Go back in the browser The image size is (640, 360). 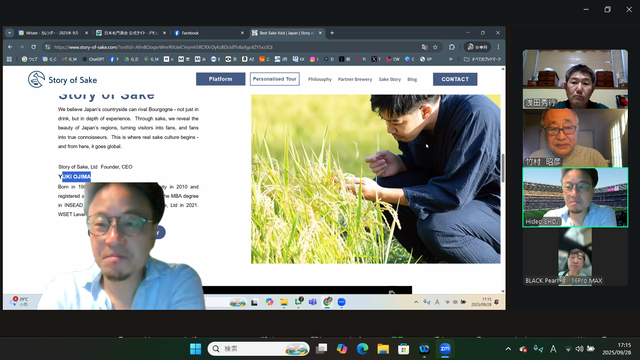click(x=10, y=47)
